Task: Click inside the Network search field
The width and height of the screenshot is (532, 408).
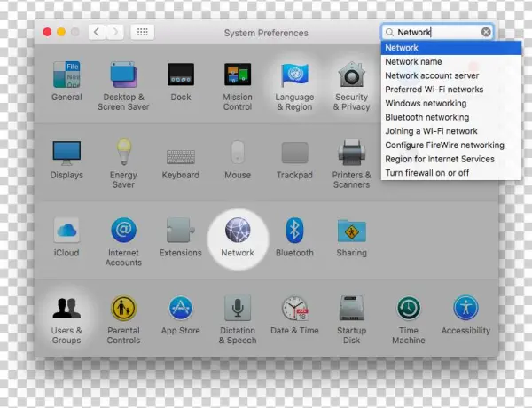Action: coord(437,32)
